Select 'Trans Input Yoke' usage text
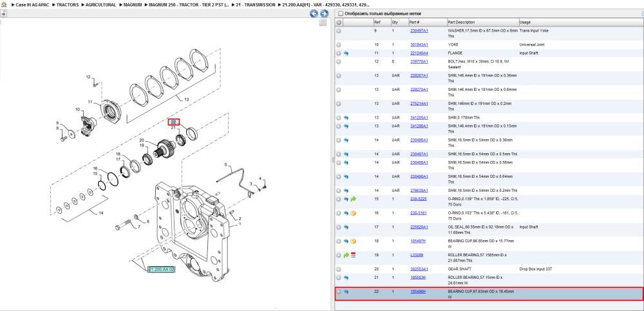The width and height of the screenshot is (644, 311). pos(533,31)
